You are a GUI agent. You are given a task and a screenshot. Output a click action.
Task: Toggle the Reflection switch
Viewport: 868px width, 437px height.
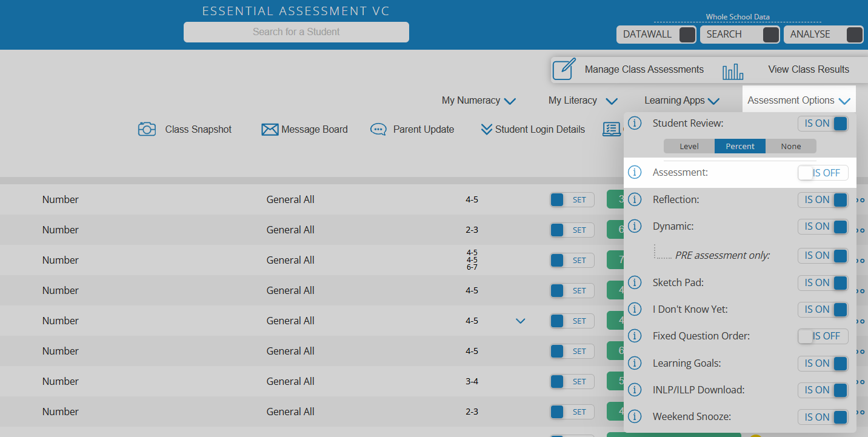(823, 199)
